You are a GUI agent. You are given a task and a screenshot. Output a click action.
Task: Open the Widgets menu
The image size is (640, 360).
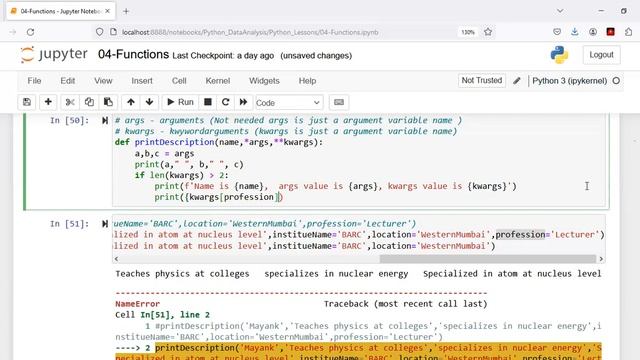pos(264,81)
